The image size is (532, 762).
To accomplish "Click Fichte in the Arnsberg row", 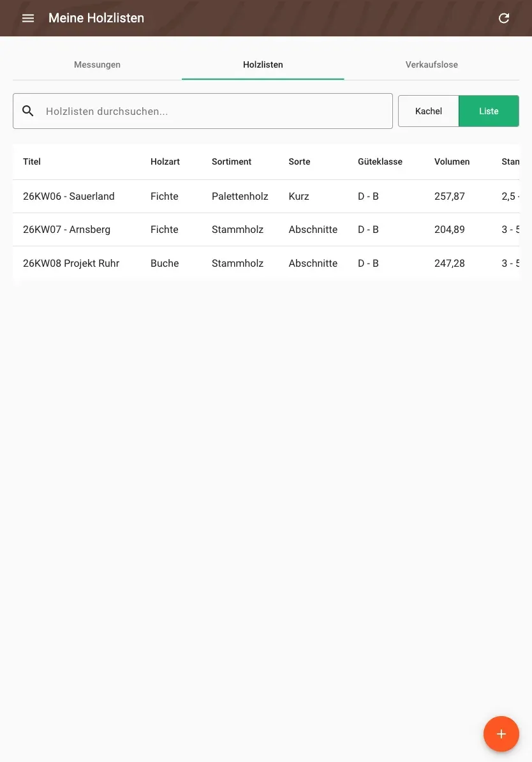I will (164, 229).
